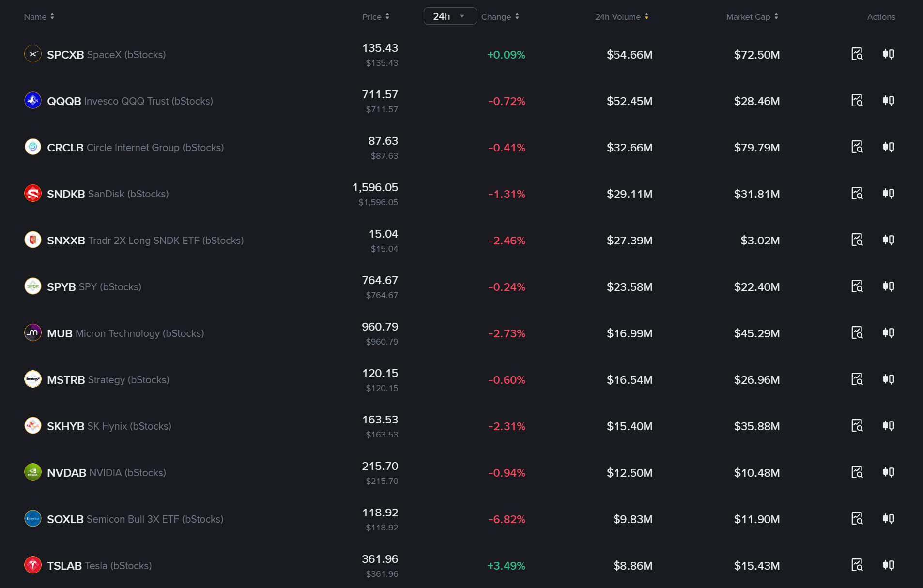The image size is (923, 588).
Task: Open the details icon for the SPCXB row
Action: 857,54
